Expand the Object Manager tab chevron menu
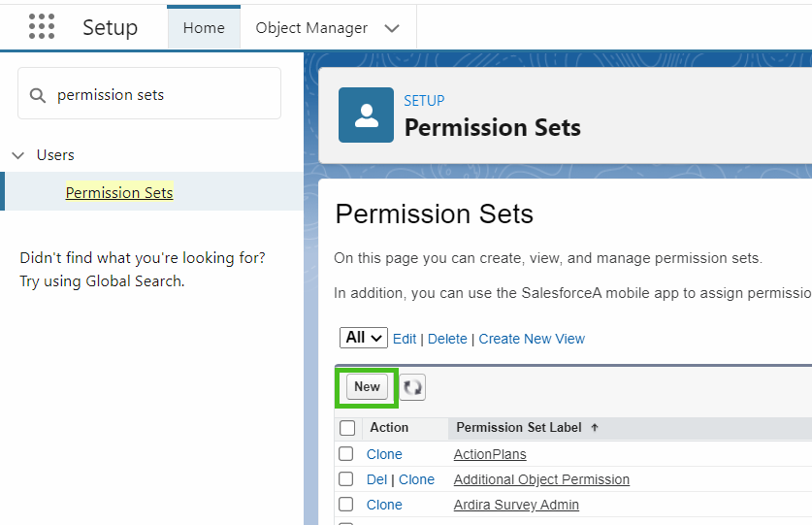Image resolution: width=812 pixels, height=525 pixels. [392, 28]
